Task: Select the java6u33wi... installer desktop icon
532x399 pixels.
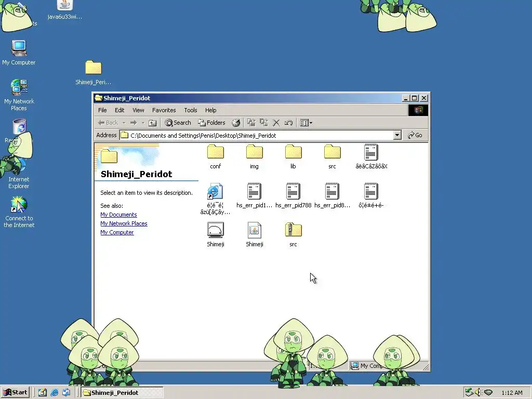Action: (x=64, y=10)
